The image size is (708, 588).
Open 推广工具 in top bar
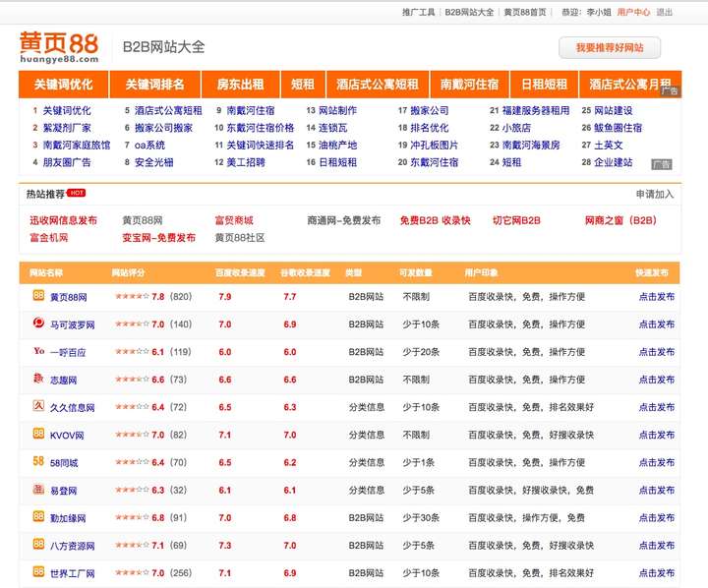coord(418,12)
